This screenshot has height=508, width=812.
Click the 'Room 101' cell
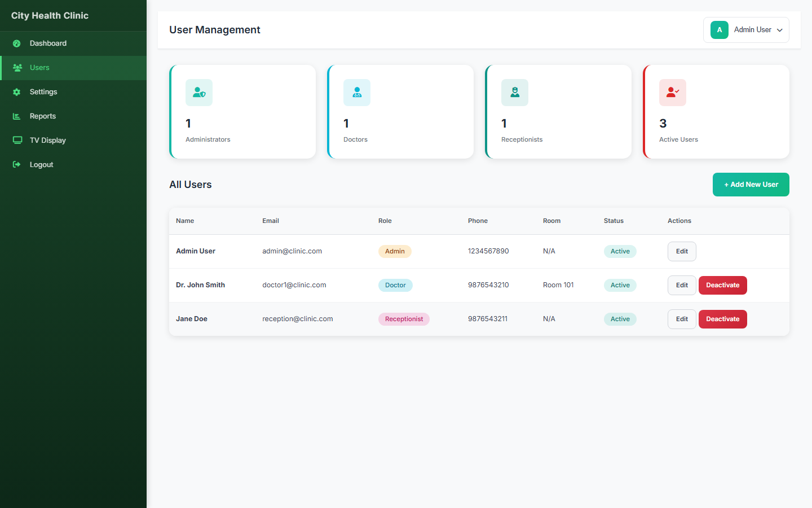(x=558, y=285)
